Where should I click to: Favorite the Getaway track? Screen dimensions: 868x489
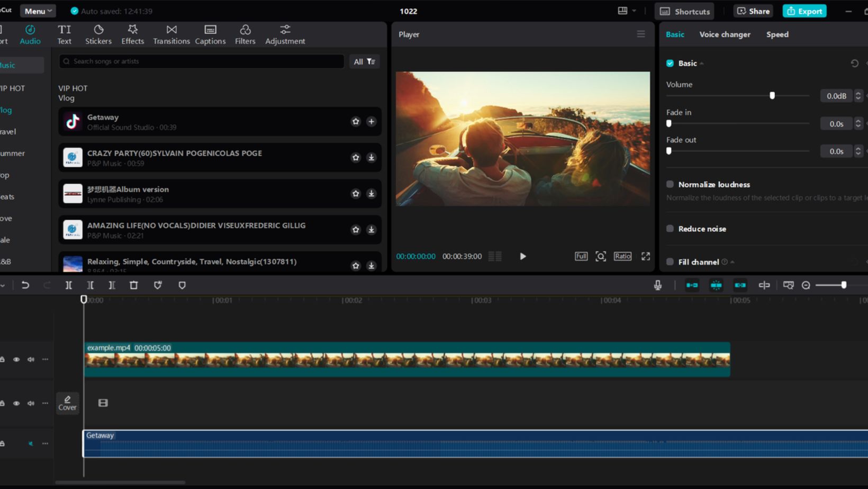coord(356,122)
